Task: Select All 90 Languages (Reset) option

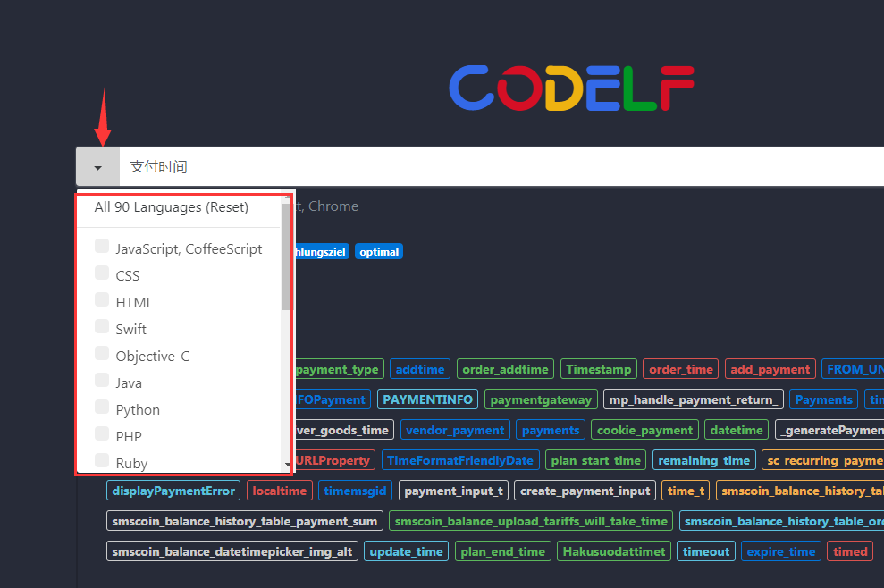Action: coord(172,207)
